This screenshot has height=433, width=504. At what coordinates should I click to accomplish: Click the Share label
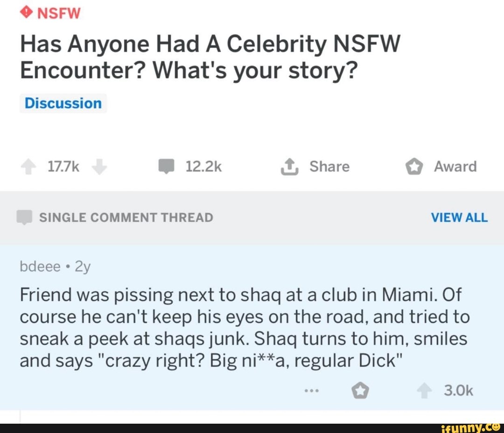[x=329, y=167]
